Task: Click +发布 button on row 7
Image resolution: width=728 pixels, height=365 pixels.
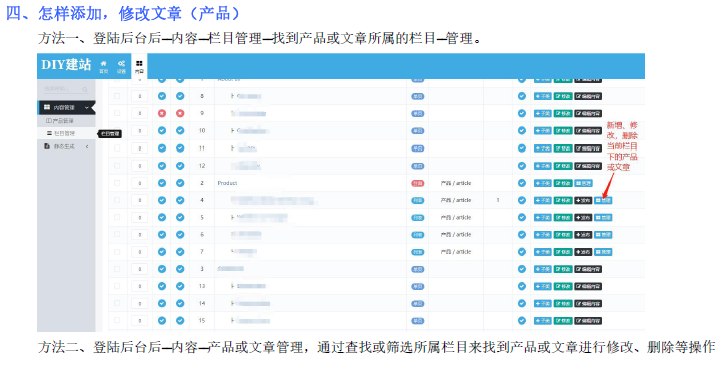Action: click(583, 252)
